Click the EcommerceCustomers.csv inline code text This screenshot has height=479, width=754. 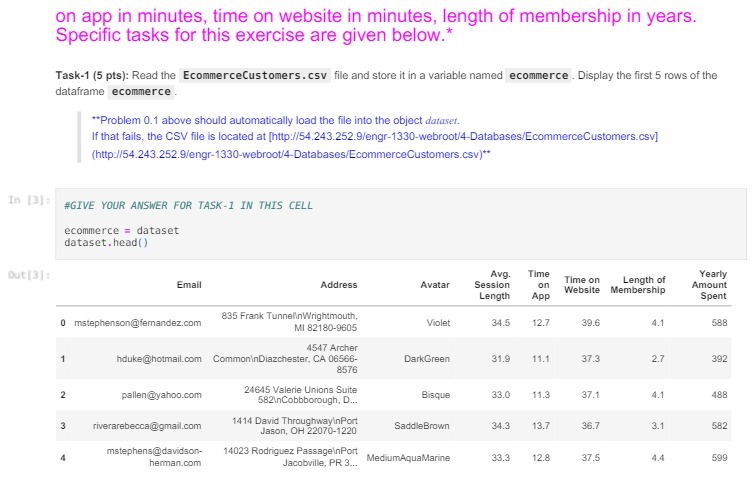(255, 76)
